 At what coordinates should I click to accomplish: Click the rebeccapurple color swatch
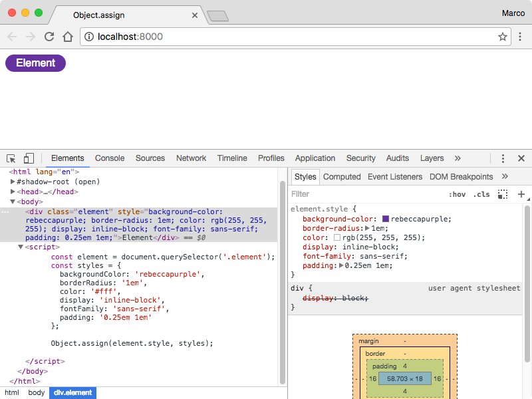[x=386, y=219]
